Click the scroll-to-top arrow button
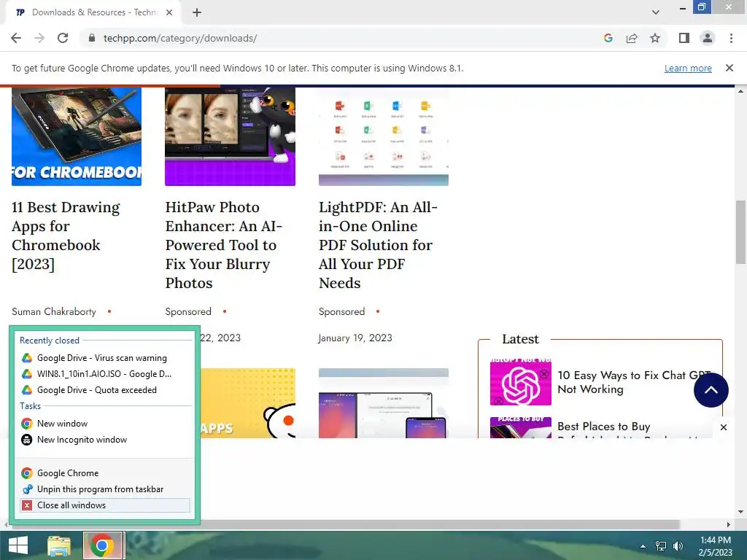 711,390
